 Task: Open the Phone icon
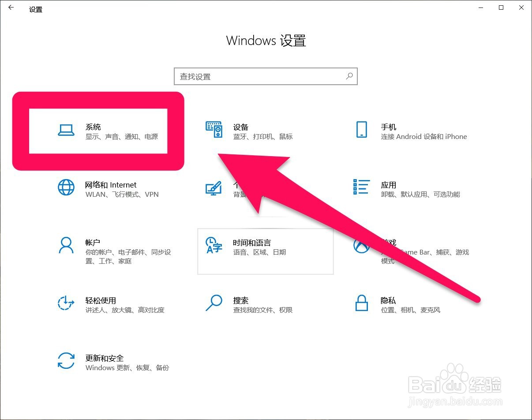tap(361, 130)
